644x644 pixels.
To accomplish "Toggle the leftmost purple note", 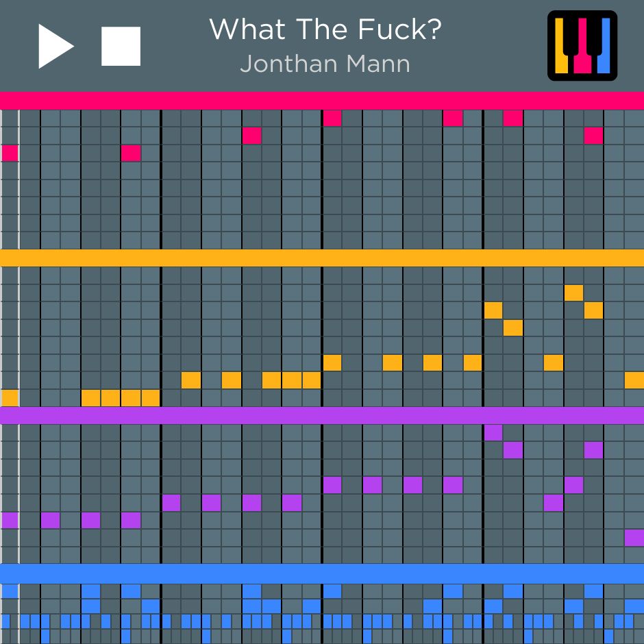I will point(10,520).
